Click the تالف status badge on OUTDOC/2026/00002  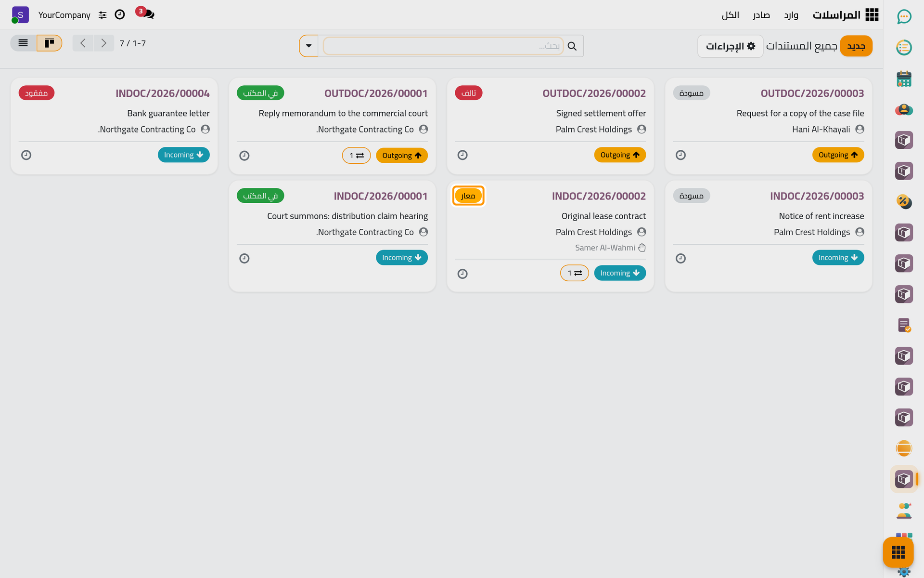click(x=469, y=93)
